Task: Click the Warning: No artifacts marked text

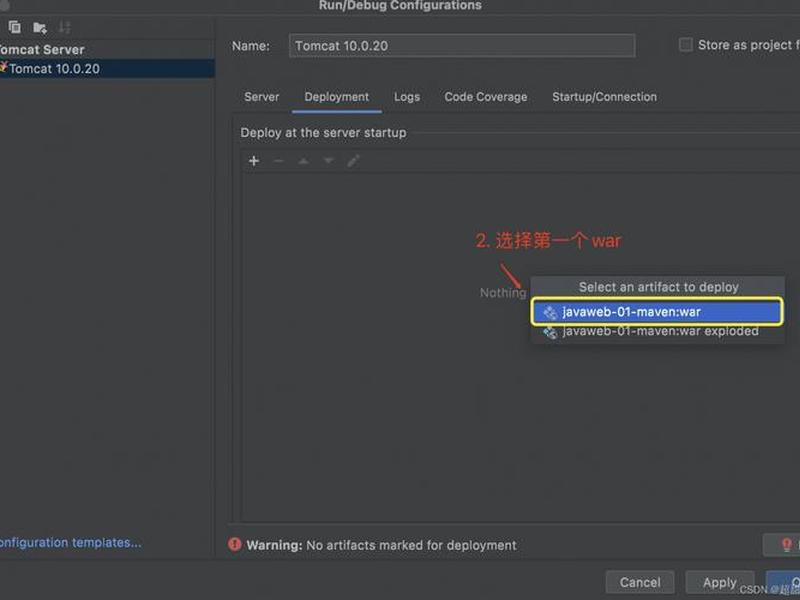Action: pyautogui.click(x=381, y=545)
